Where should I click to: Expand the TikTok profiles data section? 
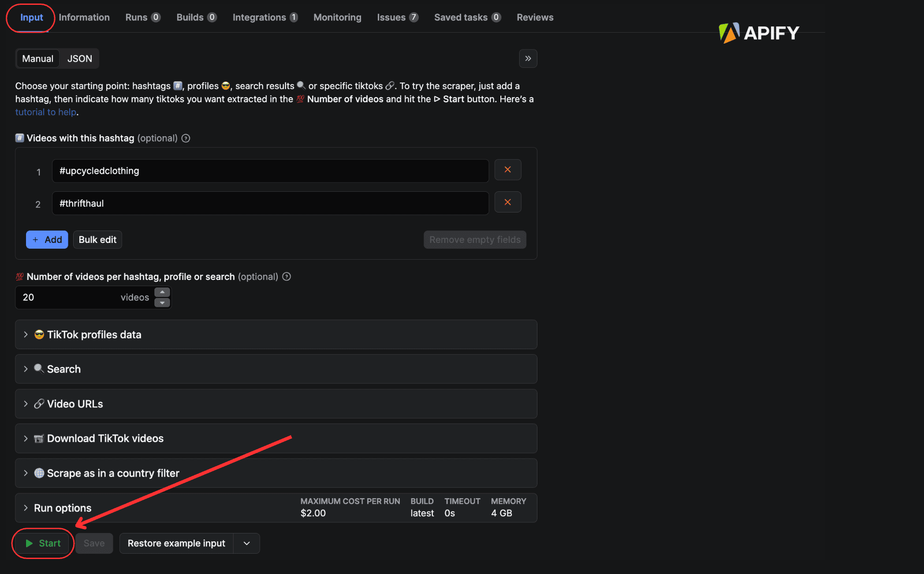point(94,335)
